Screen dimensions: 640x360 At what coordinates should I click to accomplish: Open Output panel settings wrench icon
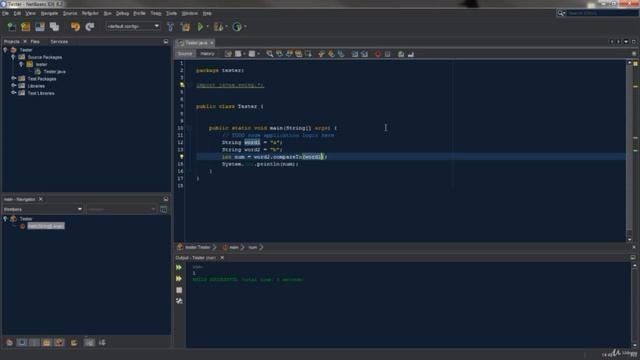click(179, 301)
